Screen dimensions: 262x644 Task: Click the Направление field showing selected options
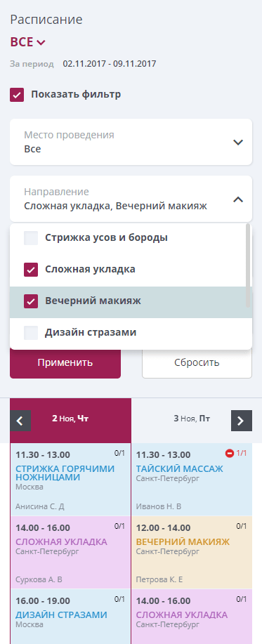(131, 199)
